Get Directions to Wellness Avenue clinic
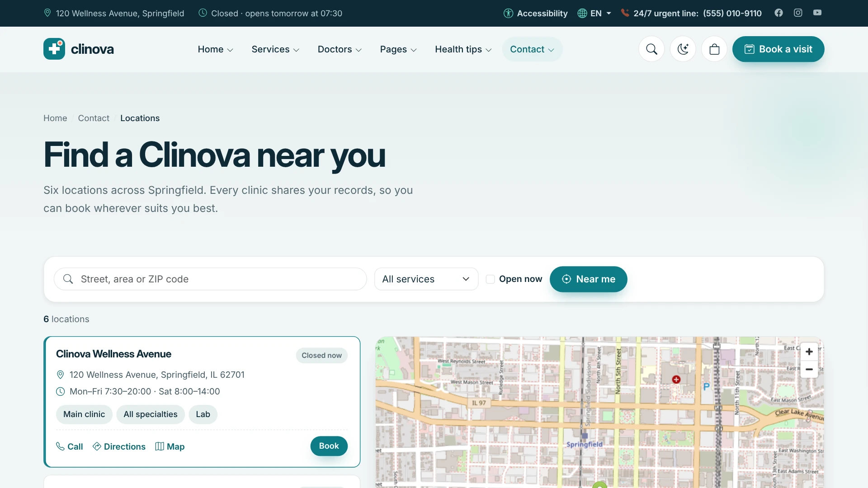 tap(119, 446)
